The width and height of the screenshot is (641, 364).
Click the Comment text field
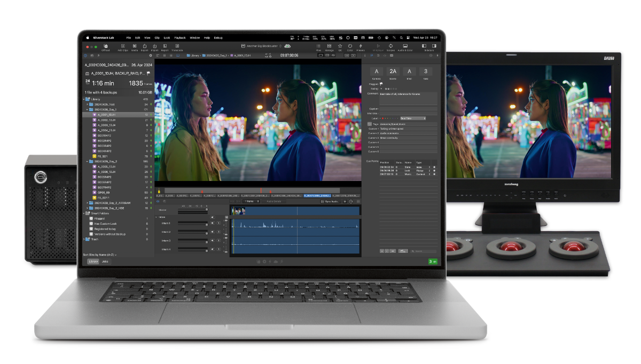pyautogui.click(x=408, y=98)
